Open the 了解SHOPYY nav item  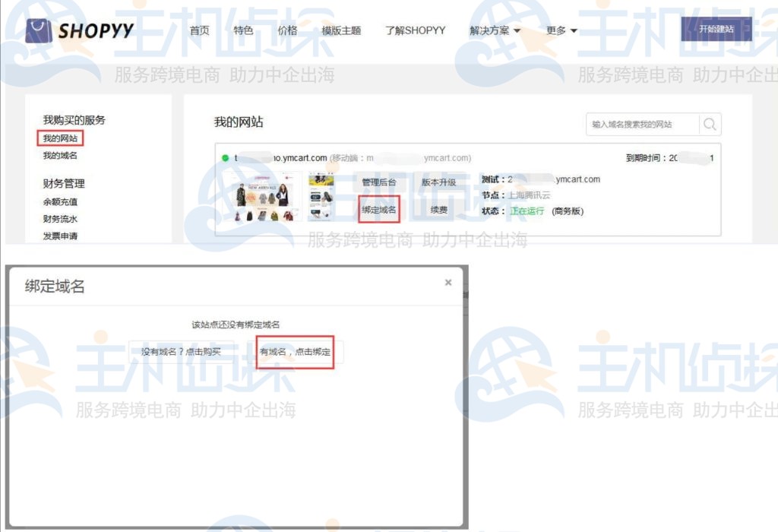pyautogui.click(x=416, y=30)
